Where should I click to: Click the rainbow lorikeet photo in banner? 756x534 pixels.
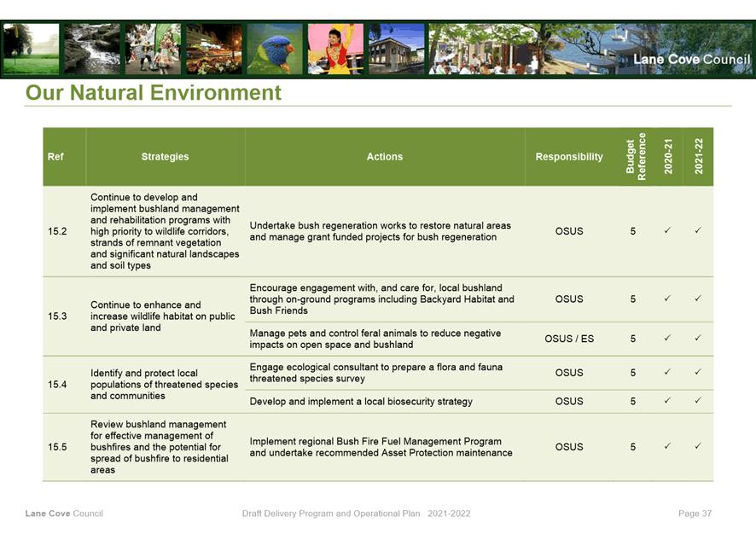tap(274, 49)
